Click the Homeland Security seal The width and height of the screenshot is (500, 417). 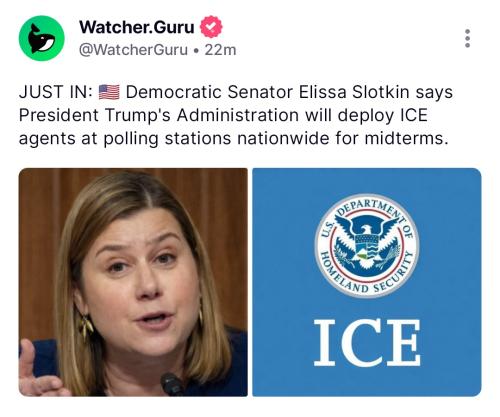pos(367,246)
